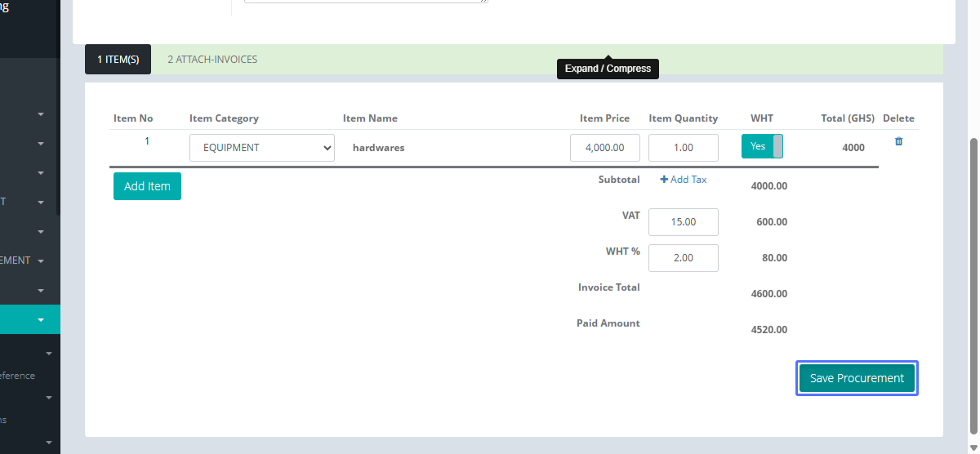Viewport: 980px width, 454px height.
Task: Expand the sidebar menu ending in "EMENT"
Action: [x=41, y=261]
